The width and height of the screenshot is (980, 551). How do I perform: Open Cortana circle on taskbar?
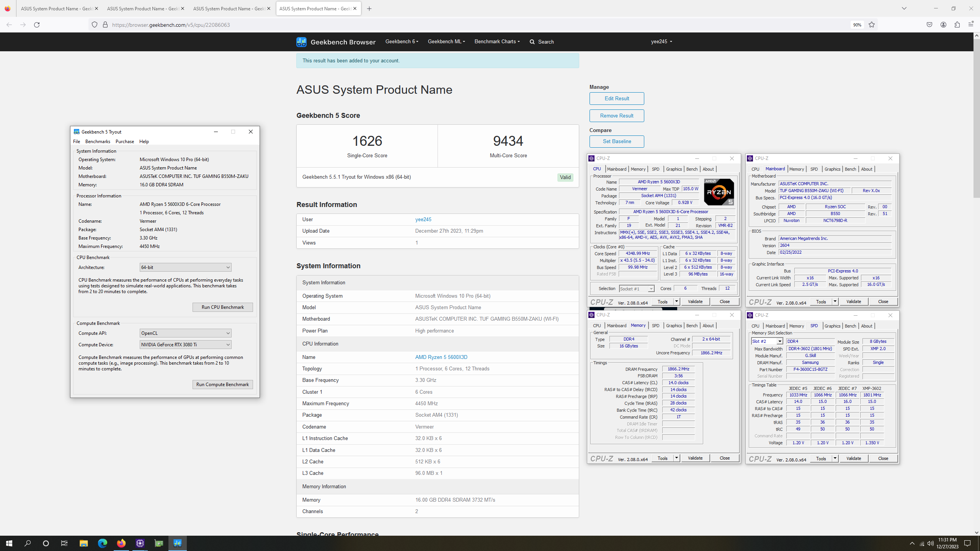(46, 543)
